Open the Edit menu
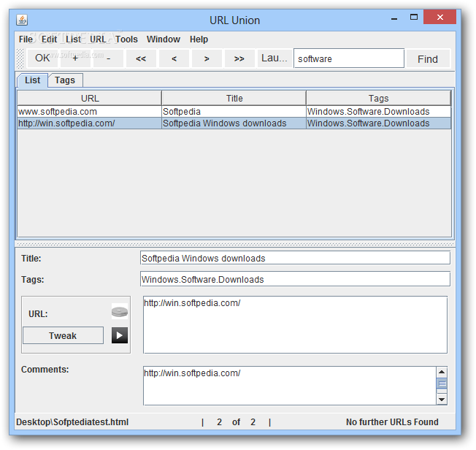The image size is (476, 450). pos(49,39)
